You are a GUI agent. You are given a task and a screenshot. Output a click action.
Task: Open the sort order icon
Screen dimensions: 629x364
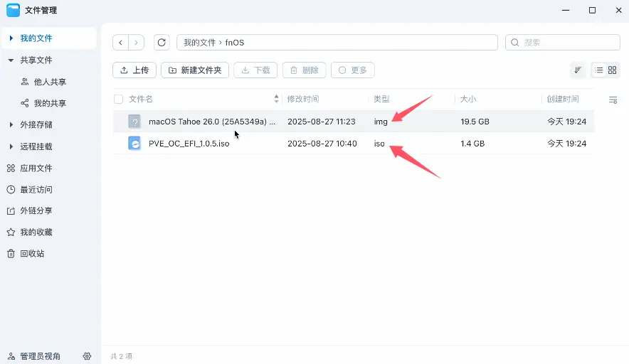pyautogui.click(x=578, y=70)
